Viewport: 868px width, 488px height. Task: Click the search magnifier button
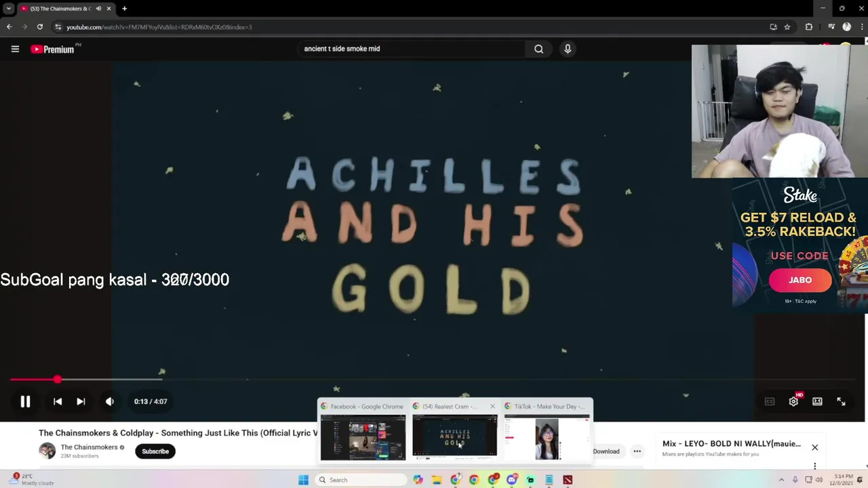538,49
